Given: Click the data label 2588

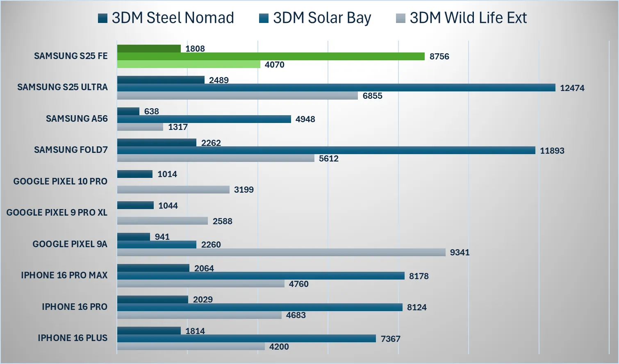Looking at the screenshot, I should [223, 221].
